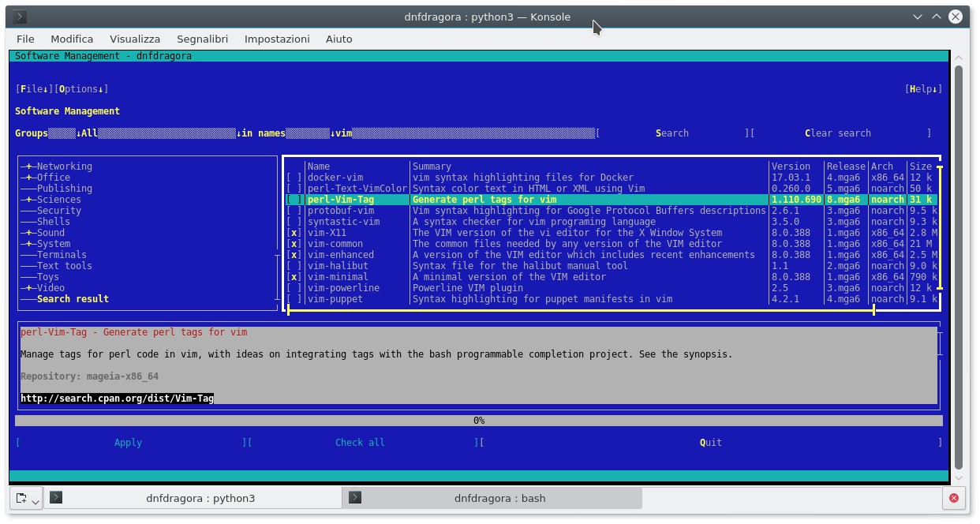Viewport: 980px width, 524px height.
Task: Uncheck the vim-enhanced package checkbox
Action: (x=294, y=255)
